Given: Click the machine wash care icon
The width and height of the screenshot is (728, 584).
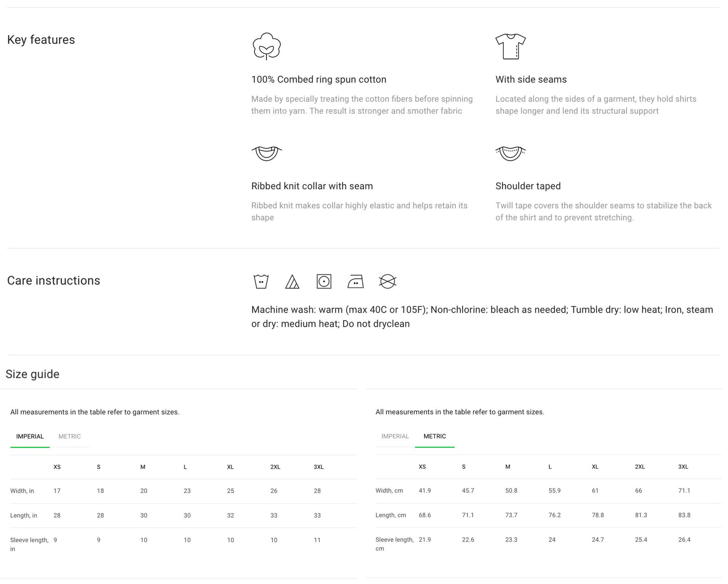Looking at the screenshot, I should 261,281.
